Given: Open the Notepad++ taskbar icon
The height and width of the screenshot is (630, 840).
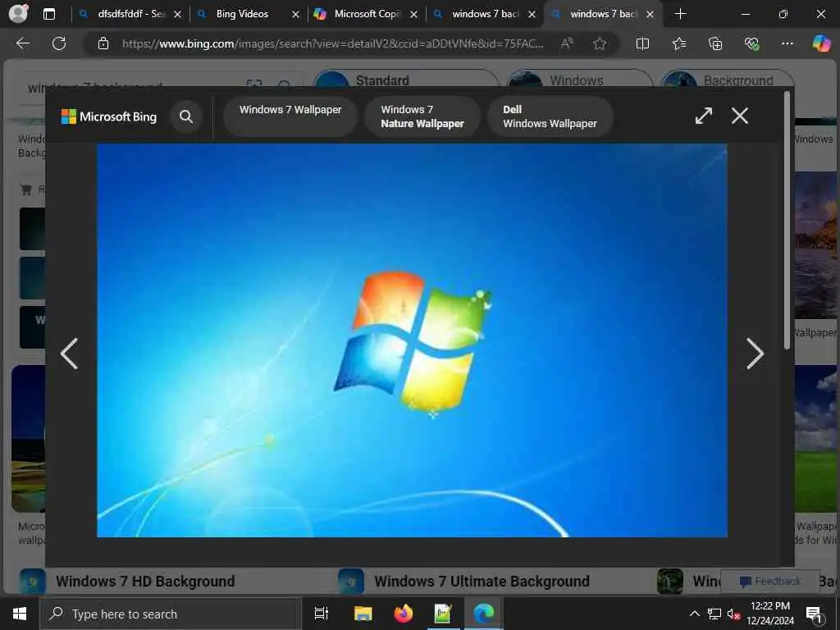Looking at the screenshot, I should point(443,614).
